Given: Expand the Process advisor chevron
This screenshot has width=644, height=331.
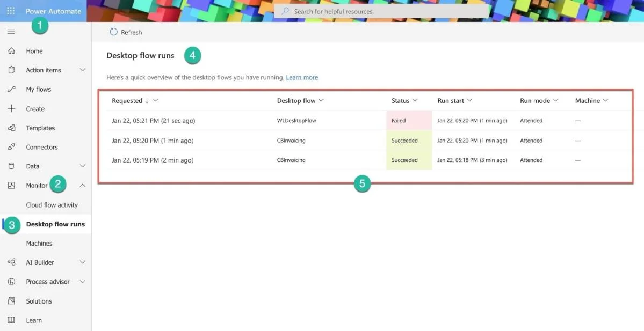Looking at the screenshot, I should (83, 281).
